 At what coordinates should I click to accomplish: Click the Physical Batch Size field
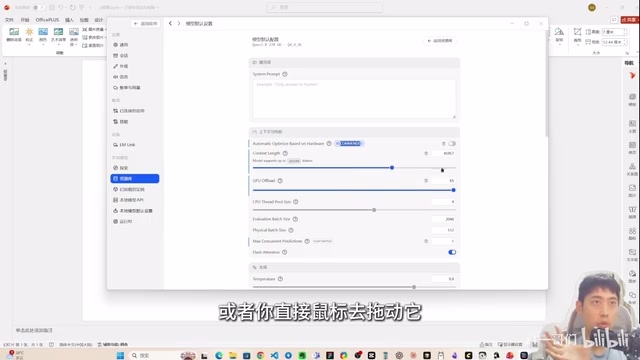(x=443, y=230)
